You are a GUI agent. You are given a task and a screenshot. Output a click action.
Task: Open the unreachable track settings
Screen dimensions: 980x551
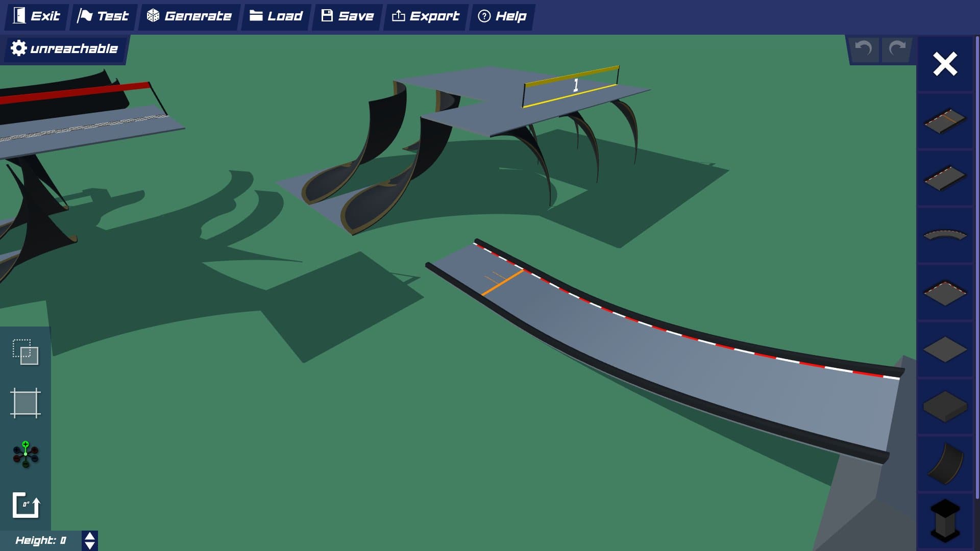pos(64,49)
